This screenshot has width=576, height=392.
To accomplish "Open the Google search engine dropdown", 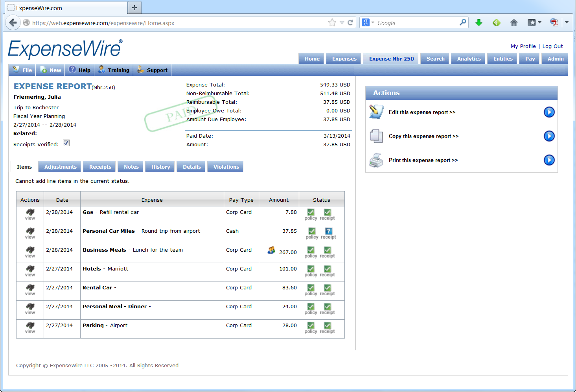I will point(370,22).
